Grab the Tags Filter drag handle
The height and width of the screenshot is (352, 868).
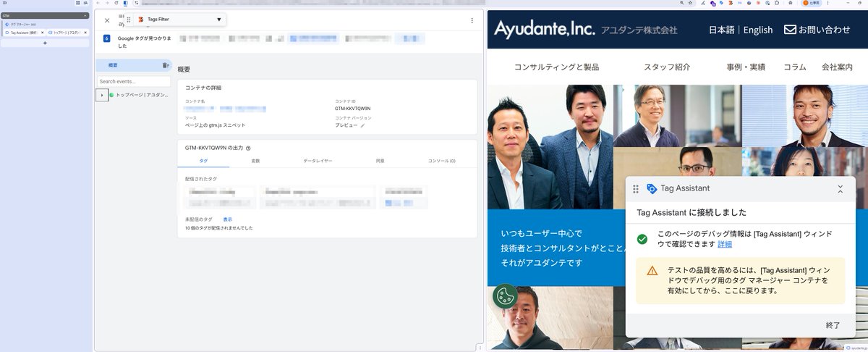(x=129, y=20)
